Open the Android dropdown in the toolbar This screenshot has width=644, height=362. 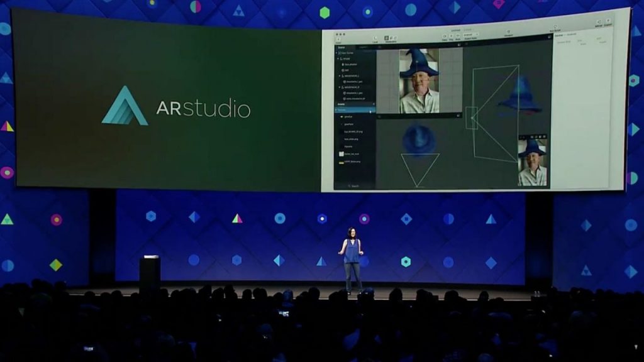(x=470, y=35)
